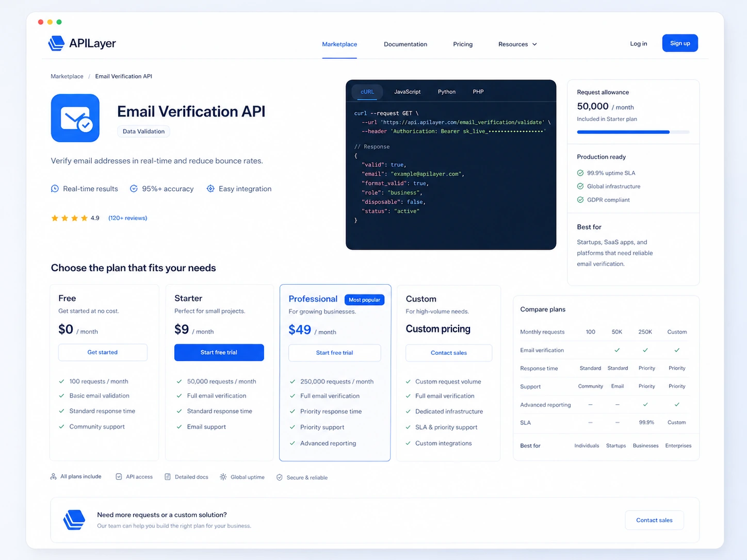Screen dimensions: 747x560
Task: Click Start free trial on Starter plan
Action: (219, 353)
